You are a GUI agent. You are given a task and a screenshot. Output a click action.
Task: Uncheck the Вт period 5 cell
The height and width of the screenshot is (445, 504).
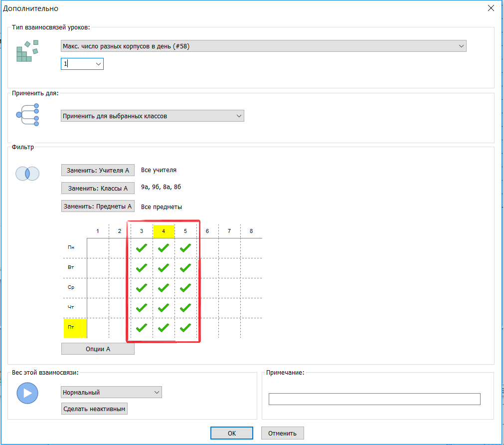(x=185, y=268)
